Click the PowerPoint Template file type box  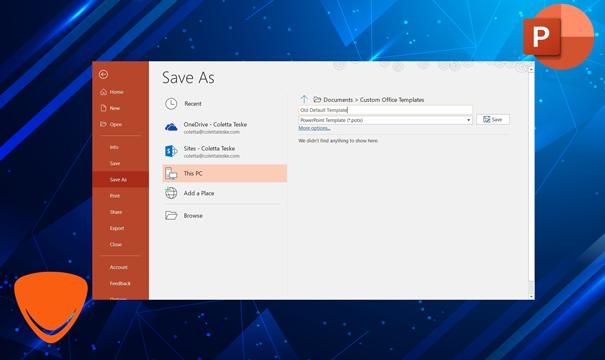click(x=385, y=120)
